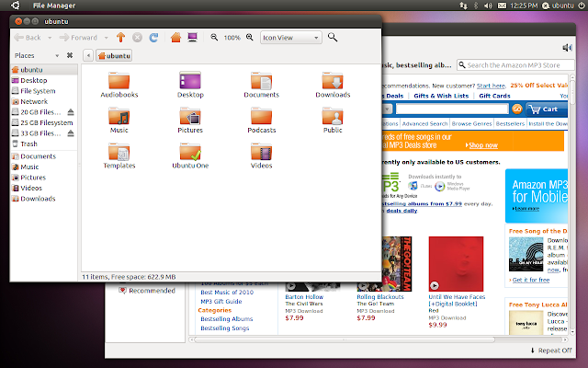Open the mail indicator in top panel

[x=502, y=6]
